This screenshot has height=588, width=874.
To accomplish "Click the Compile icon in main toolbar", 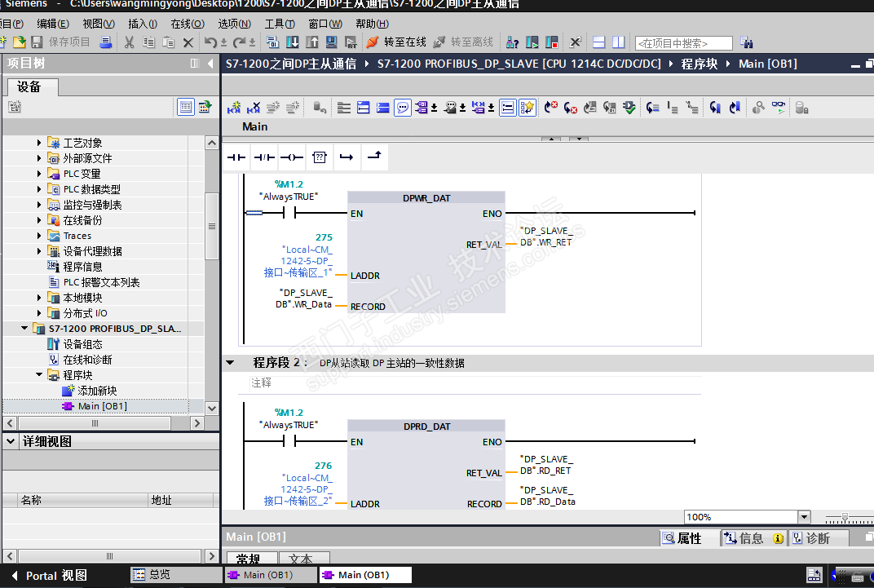I will (x=272, y=42).
